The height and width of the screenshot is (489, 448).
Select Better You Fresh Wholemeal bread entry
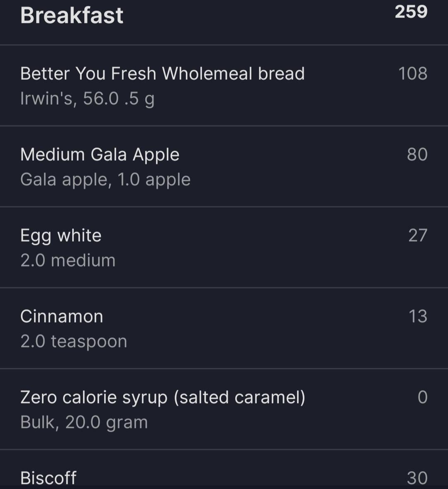click(x=224, y=86)
